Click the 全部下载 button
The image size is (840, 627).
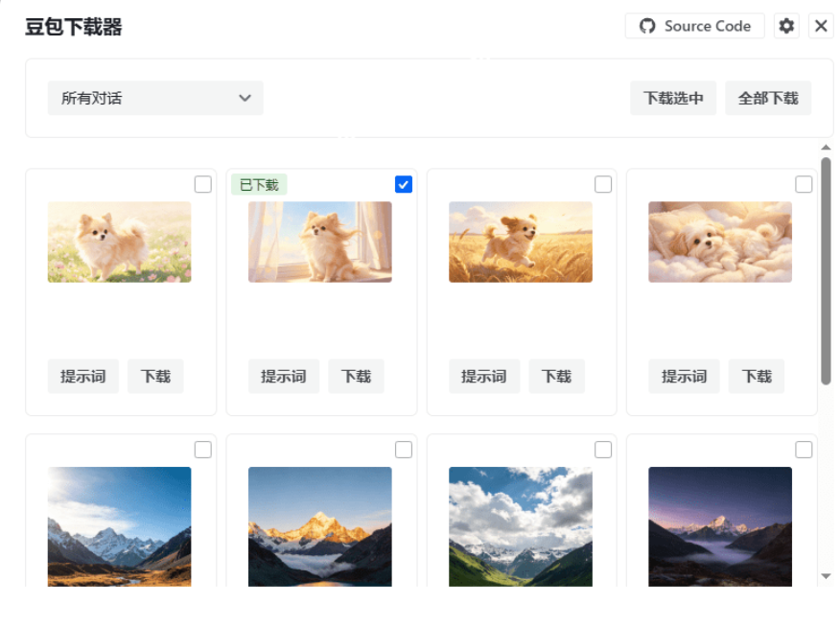click(x=768, y=98)
